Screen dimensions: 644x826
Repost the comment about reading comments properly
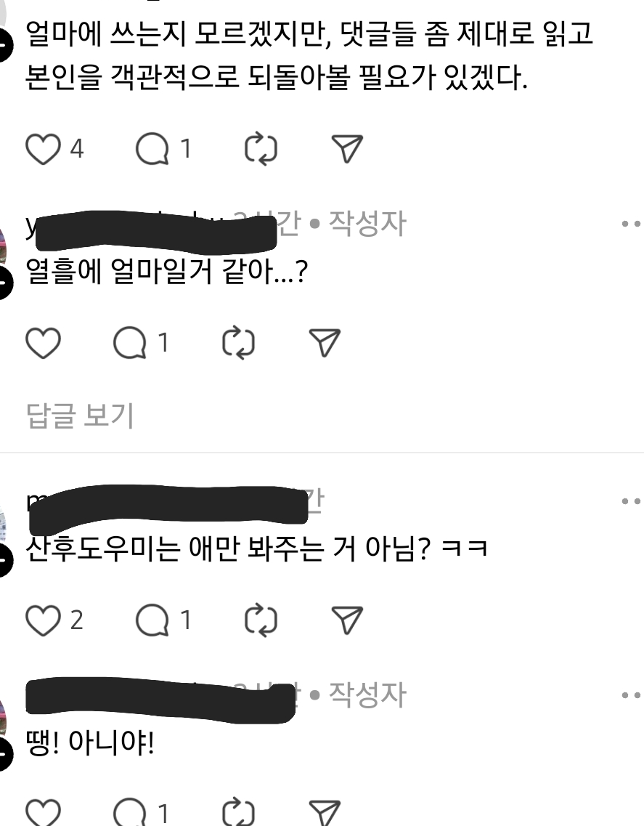pyautogui.click(x=261, y=149)
